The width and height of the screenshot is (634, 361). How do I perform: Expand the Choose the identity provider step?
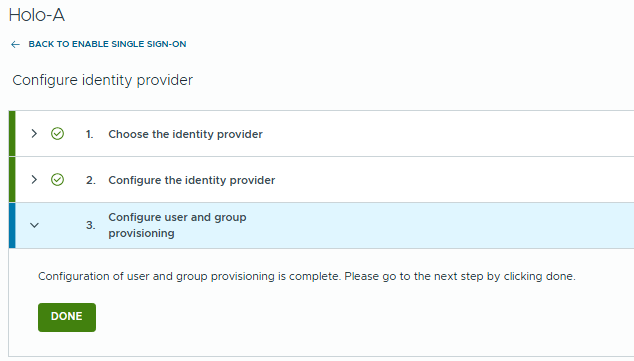click(34, 133)
